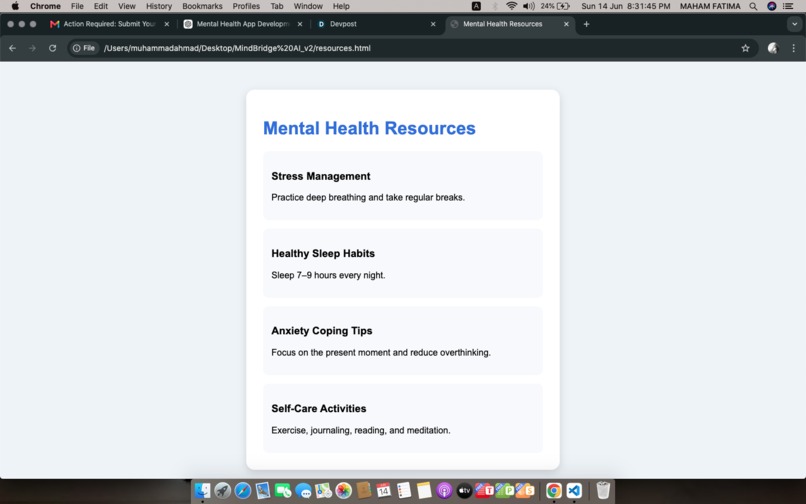Open Launchpad from the dock
The image size is (806, 504).
(223, 491)
